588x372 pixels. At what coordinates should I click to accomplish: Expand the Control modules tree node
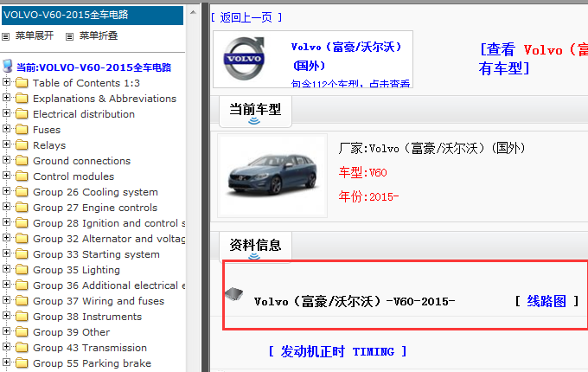(x=6, y=175)
